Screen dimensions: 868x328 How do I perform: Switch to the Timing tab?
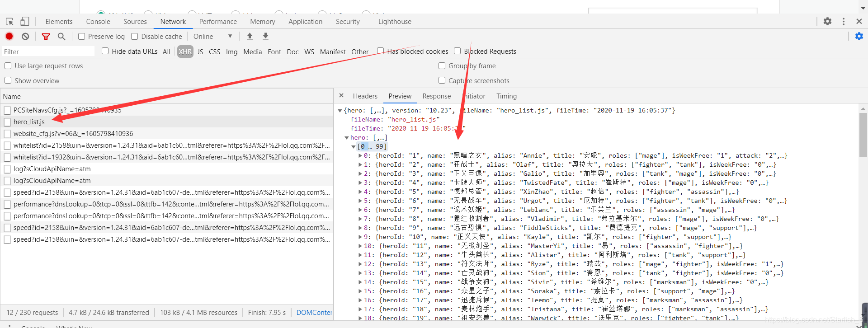coord(506,96)
